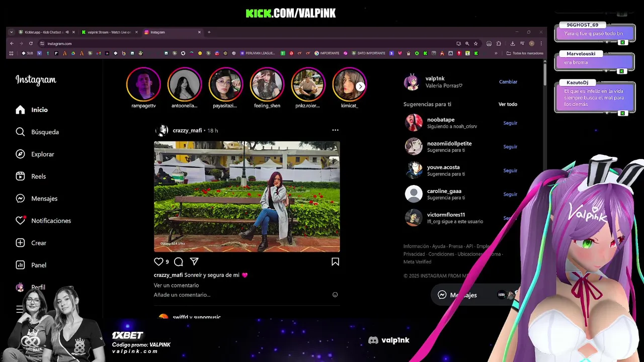This screenshot has height=362, width=644.
Task: Select the Instagram browser tab
Action: click(172, 32)
